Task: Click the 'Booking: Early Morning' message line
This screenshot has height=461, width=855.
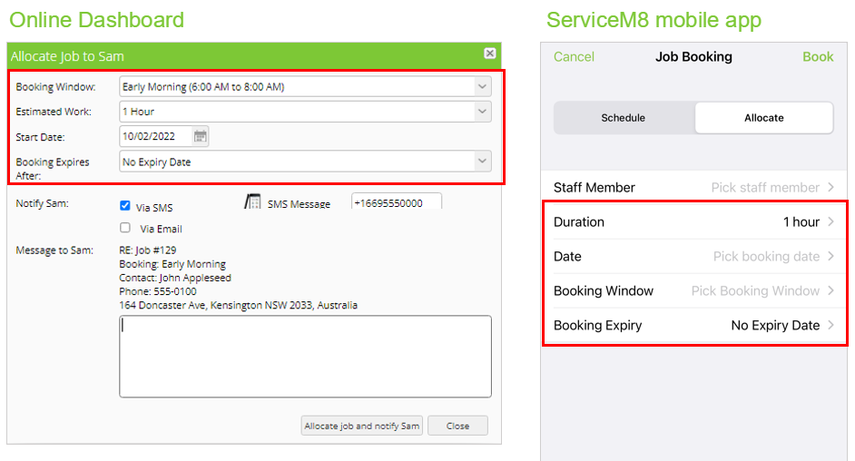Action: point(172,264)
